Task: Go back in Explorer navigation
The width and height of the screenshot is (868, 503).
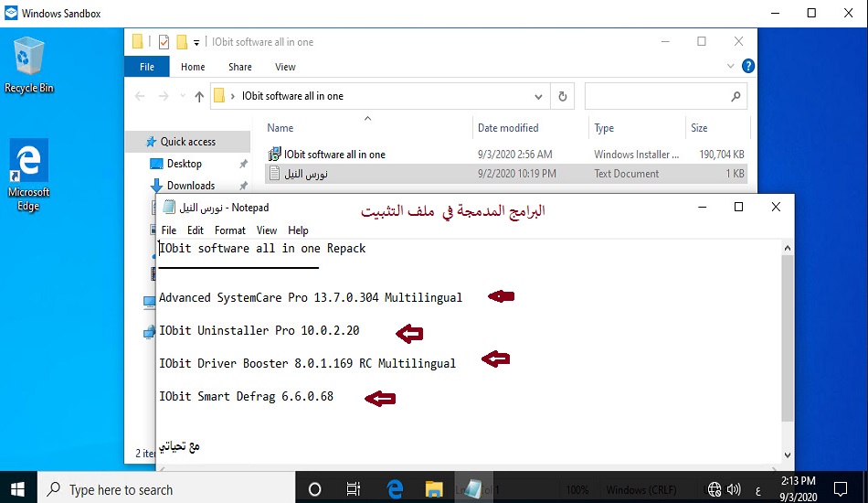Action: pos(140,96)
